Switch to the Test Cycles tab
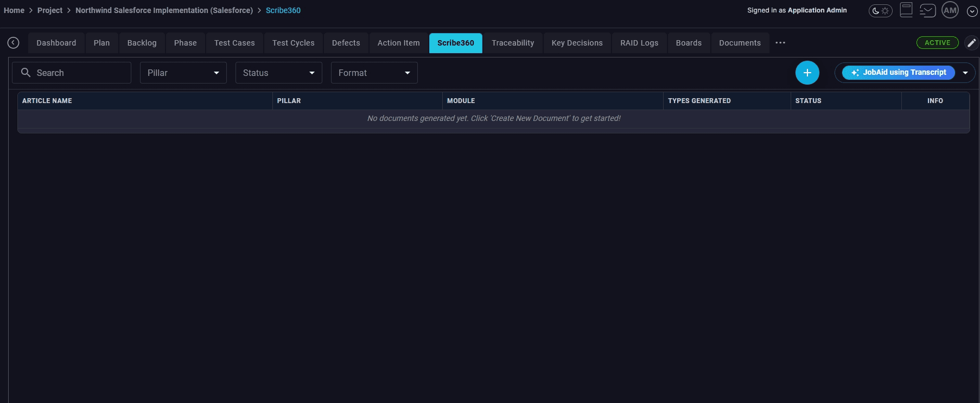This screenshot has height=403, width=980. pos(294,43)
